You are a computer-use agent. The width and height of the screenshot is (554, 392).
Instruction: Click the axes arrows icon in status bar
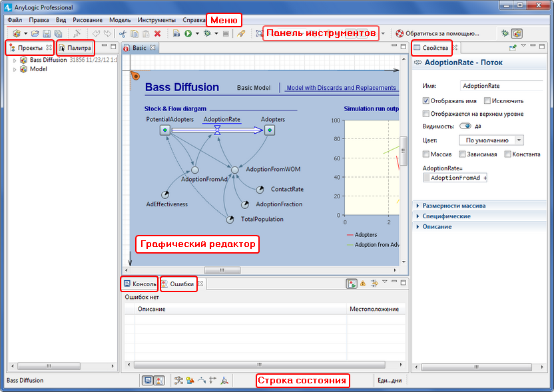pos(212,380)
